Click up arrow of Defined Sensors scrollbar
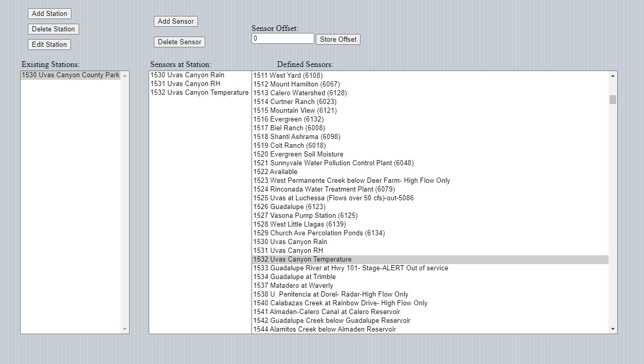This screenshot has width=644, height=364. point(613,76)
